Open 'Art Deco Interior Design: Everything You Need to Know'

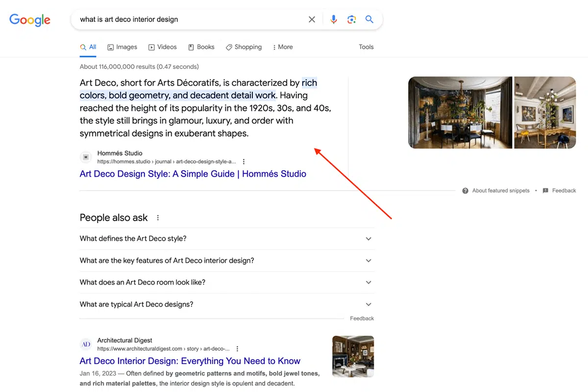(x=190, y=361)
